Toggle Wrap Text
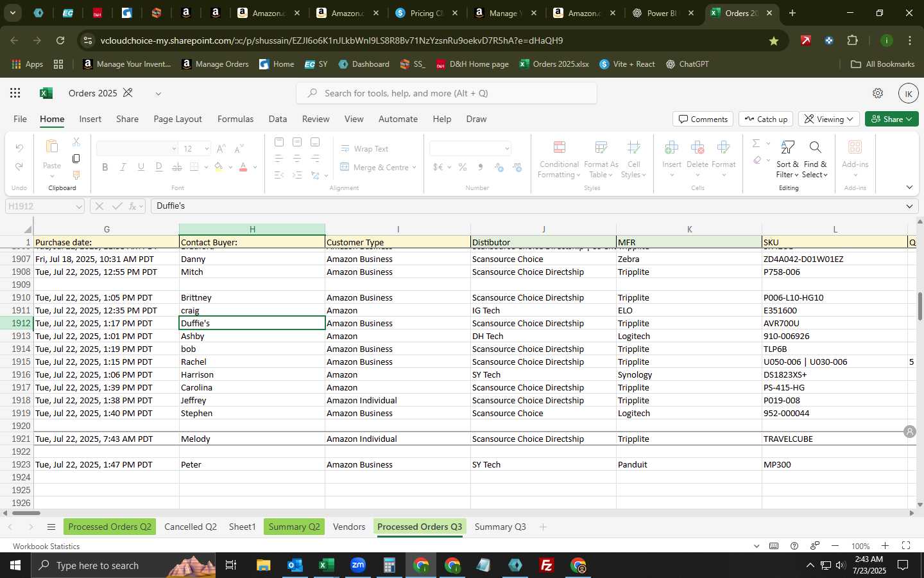924x578 pixels. (x=364, y=148)
